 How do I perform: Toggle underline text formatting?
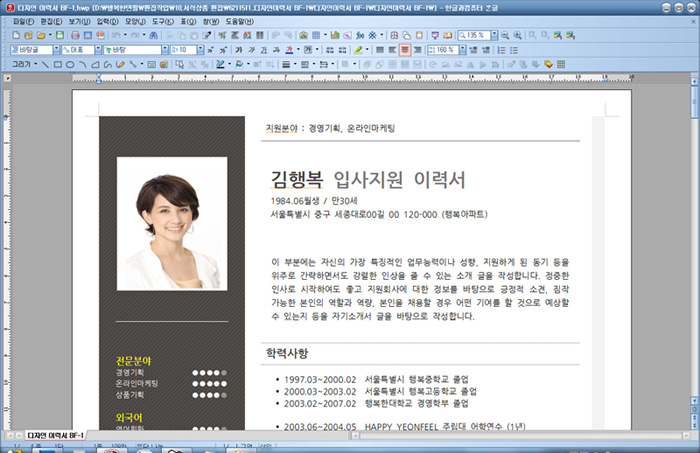(264, 50)
